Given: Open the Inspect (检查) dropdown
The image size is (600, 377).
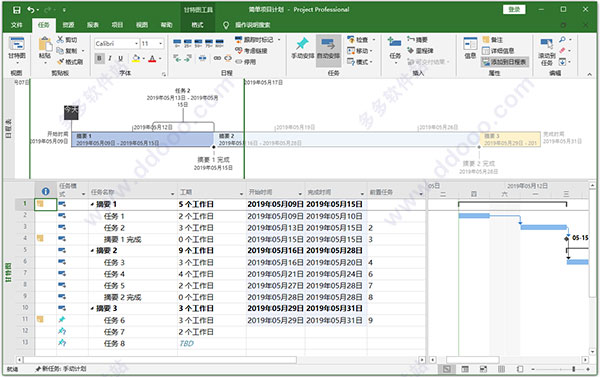Looking at the screenshot, I should 373,39.
